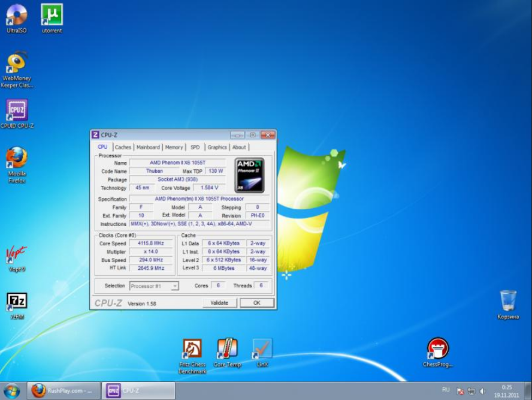Image resolution: width=532 pixels, height=400 pixels.
Task: Click the Name field 'AMD Phenom II X6 1055T'
Action: click(x=177, y=163)
